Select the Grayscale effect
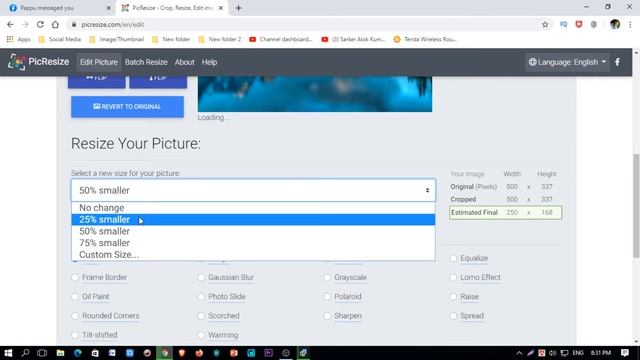Screen dimensions: 640x360 (x=327, y=277)
